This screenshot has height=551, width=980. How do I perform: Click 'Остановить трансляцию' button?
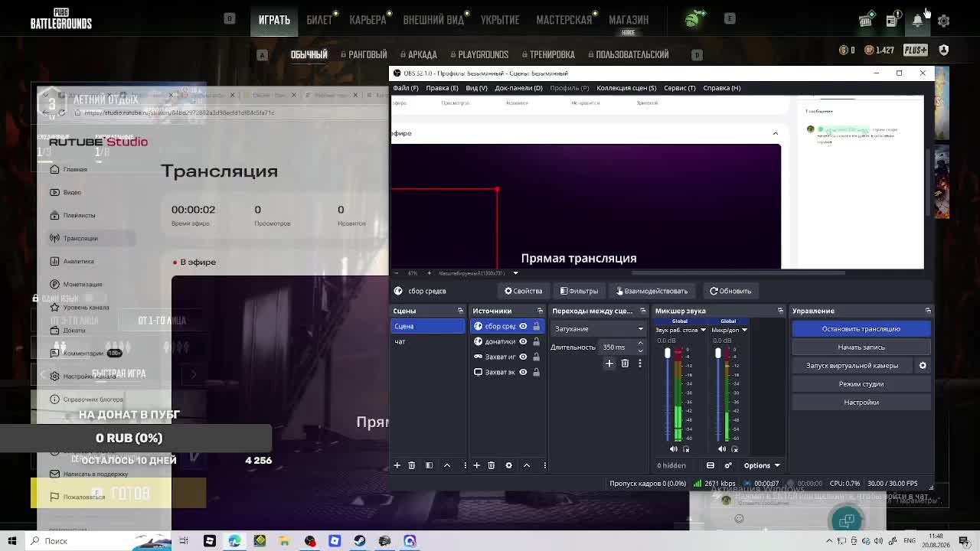(x=861, y=329)
